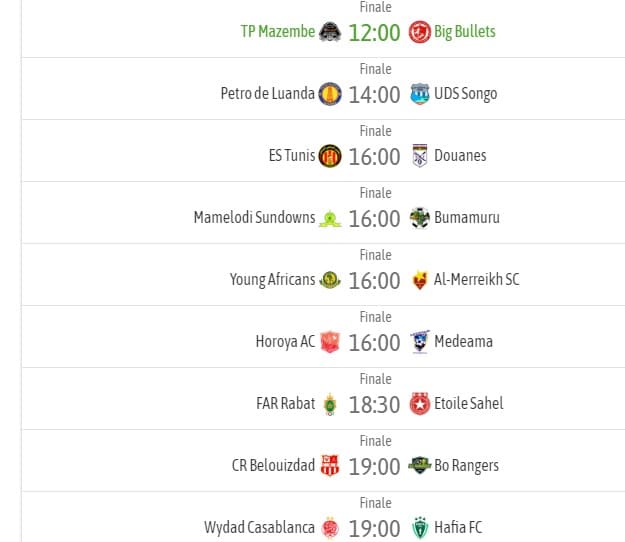Screen dimensions: 625x542
Task: Click the CR Belouizdad crest
Action: click(x=330, y=465)
